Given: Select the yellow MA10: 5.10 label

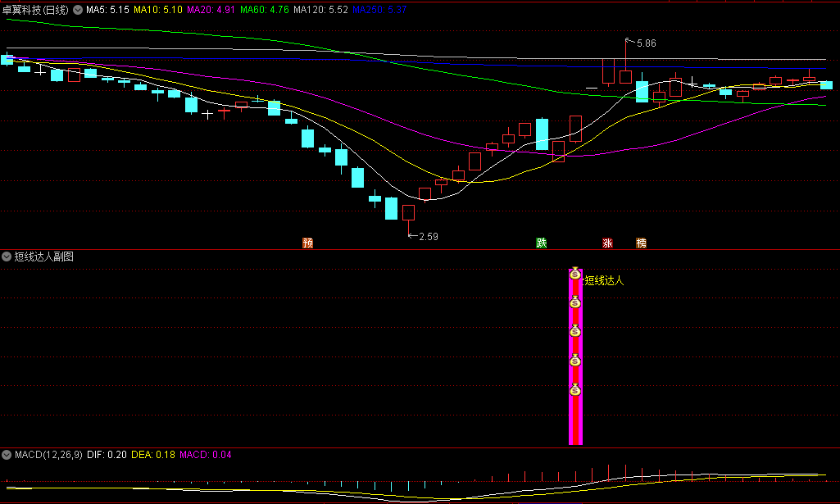Looking at the screenshot, I should coord(158,10).
